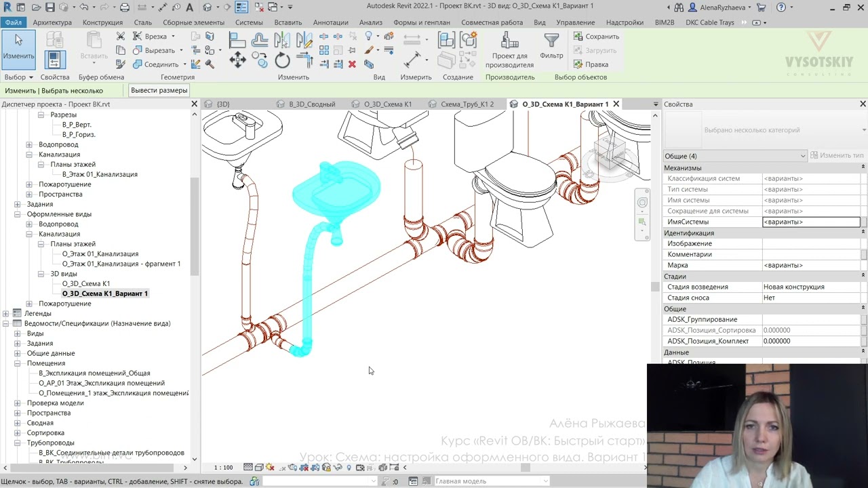Toggle the temporary hide/isolate glasses icon
This screenshot has width=868, height=488.
pyautogui.click(x=338, y=467)
